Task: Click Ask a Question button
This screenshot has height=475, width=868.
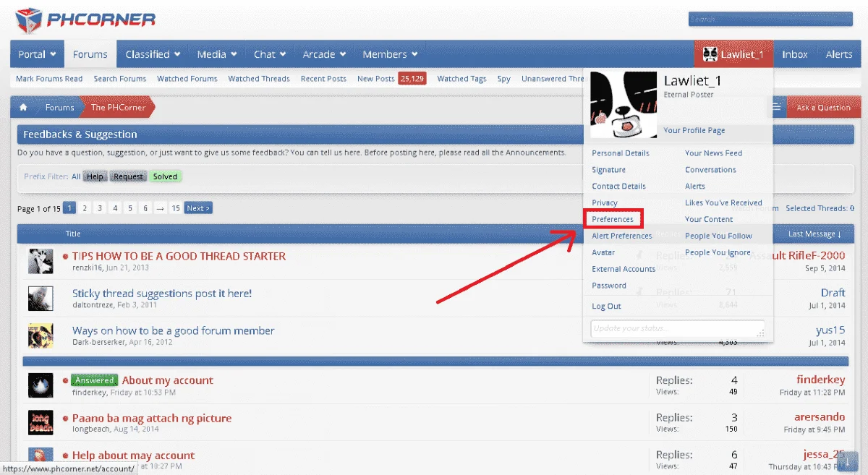Action: click(x=823, y=108)
